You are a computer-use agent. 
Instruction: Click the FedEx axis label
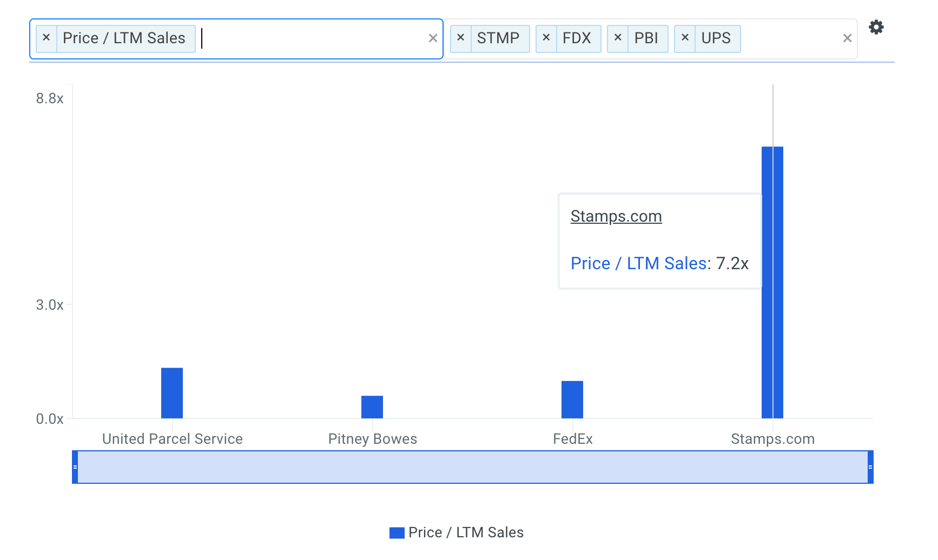pyautogui.click(x=573, y=439)
